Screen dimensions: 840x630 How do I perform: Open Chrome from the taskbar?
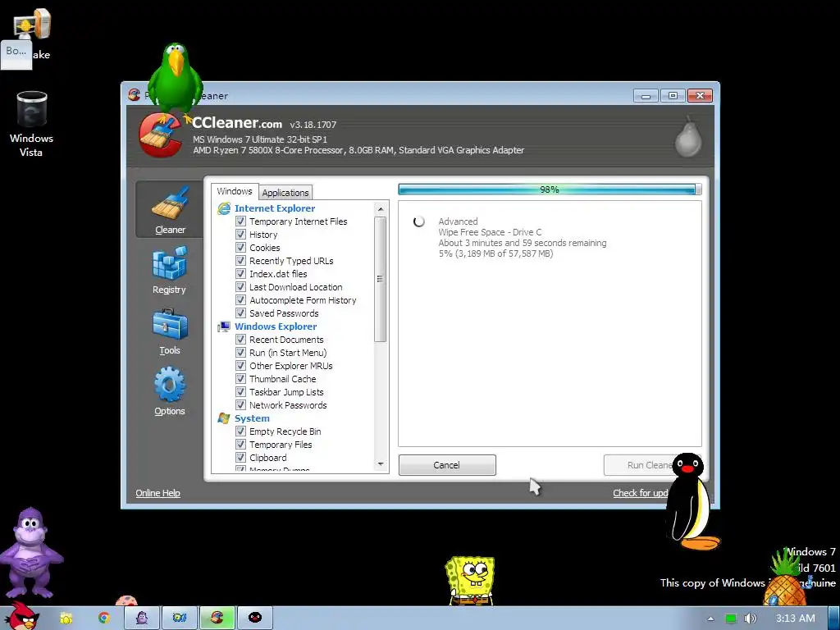103,618
